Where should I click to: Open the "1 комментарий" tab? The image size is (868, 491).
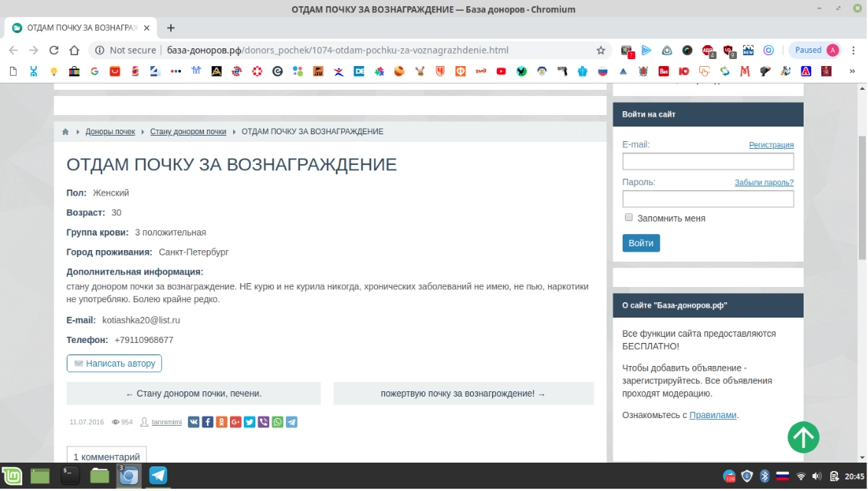tap(107, 456)
